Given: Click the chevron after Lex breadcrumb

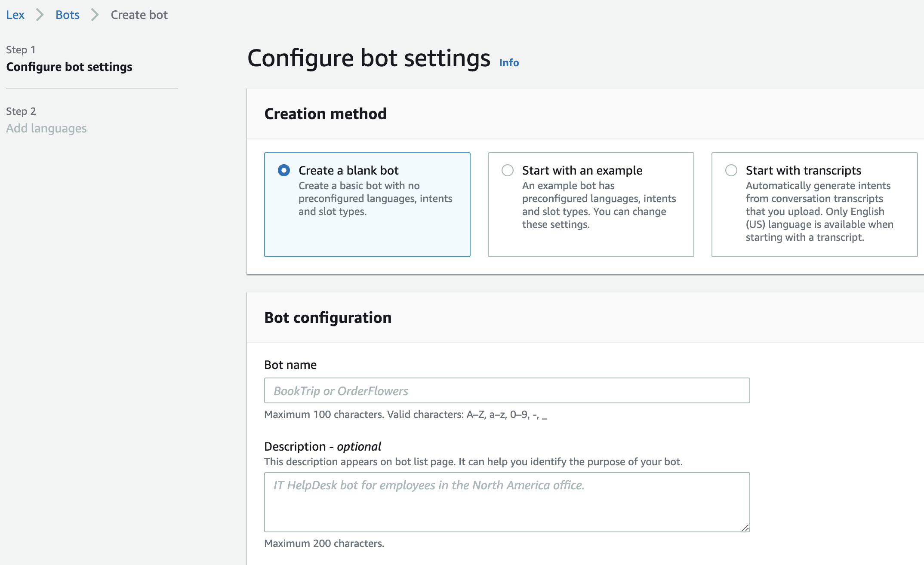Looking at the screenshot, I should (x=40, y=15).
